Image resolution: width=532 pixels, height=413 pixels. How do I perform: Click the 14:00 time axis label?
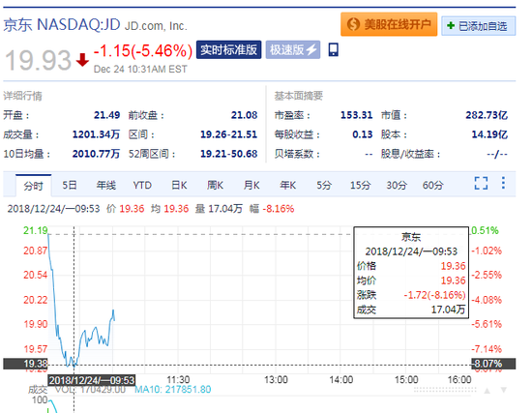341,379
